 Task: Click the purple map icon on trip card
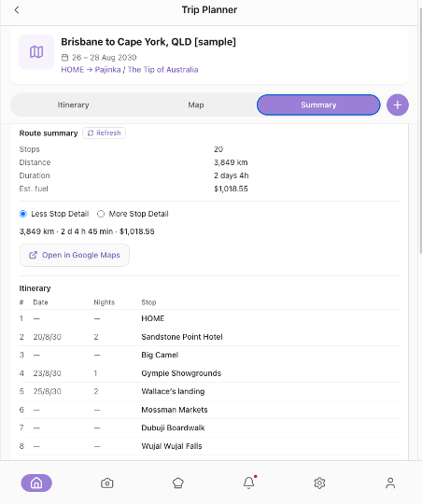(36, 51)
